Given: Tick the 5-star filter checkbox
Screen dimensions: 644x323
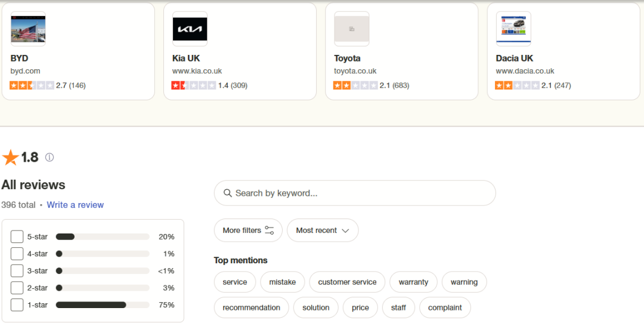Looking at the screenshot, I should [x=17, y=236].
